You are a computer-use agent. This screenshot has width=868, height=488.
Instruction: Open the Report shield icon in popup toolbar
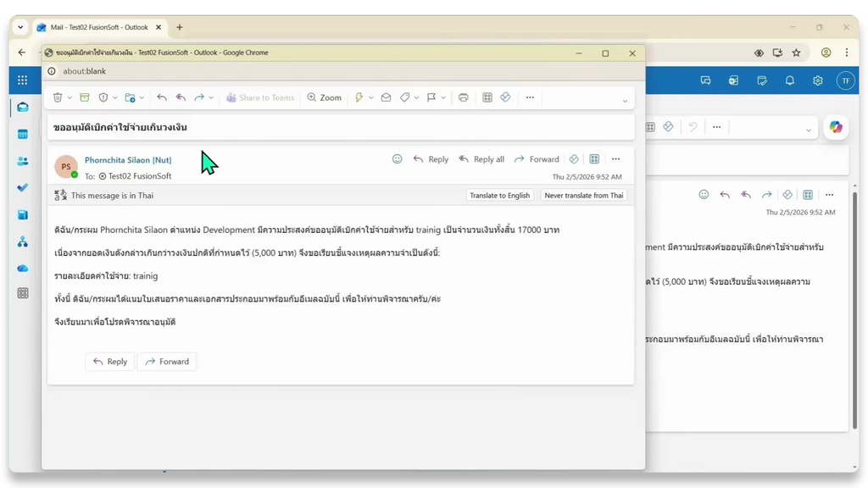tap(103, 97)
